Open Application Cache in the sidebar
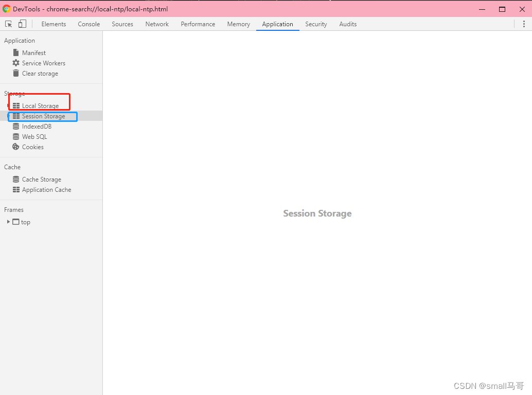 tap(47, 190)
